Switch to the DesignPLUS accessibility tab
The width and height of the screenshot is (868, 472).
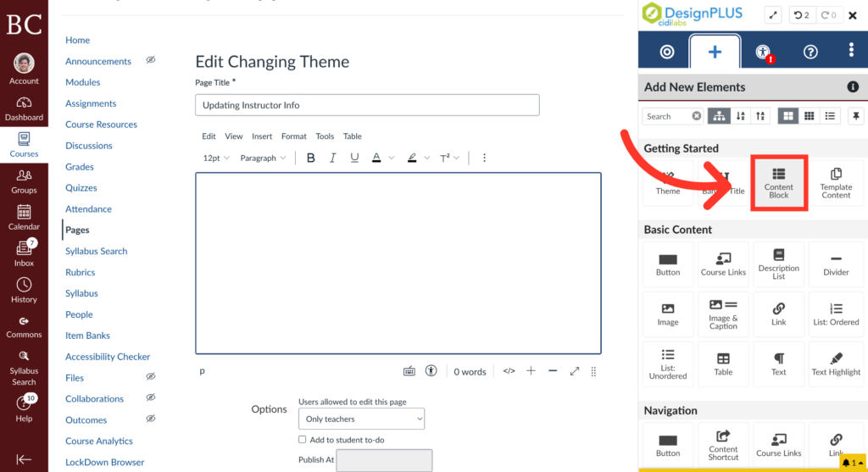[764, 52]
